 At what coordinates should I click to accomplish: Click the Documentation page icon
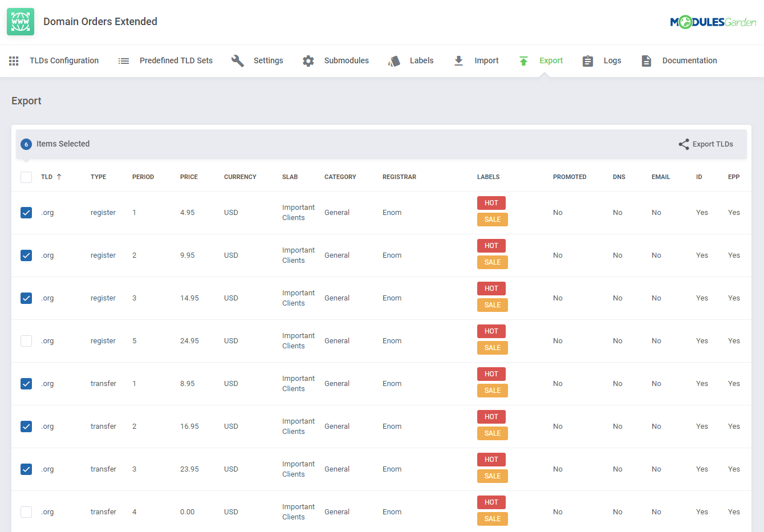(x=646, y=61)
